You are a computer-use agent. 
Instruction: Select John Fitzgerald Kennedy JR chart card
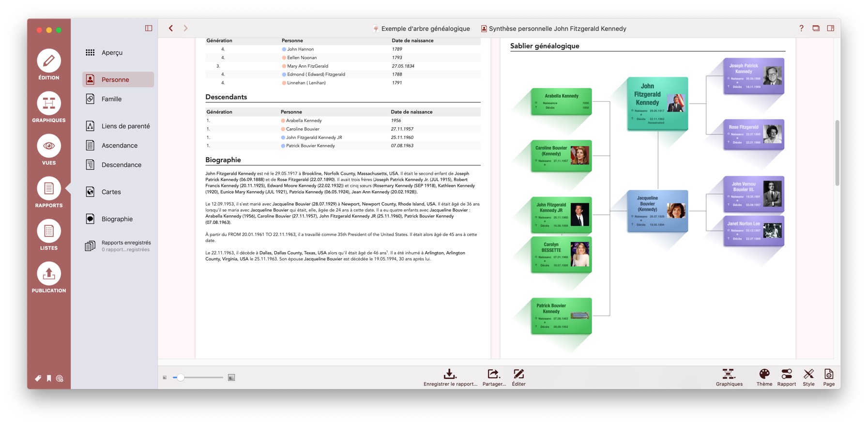561,214
